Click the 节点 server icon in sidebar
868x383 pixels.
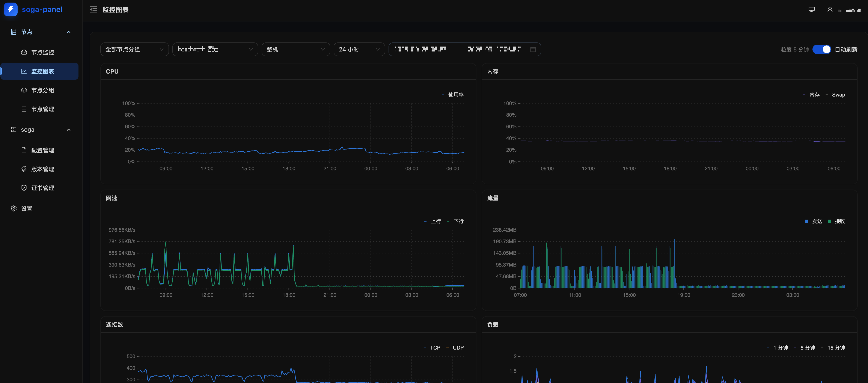click(14, 32)
